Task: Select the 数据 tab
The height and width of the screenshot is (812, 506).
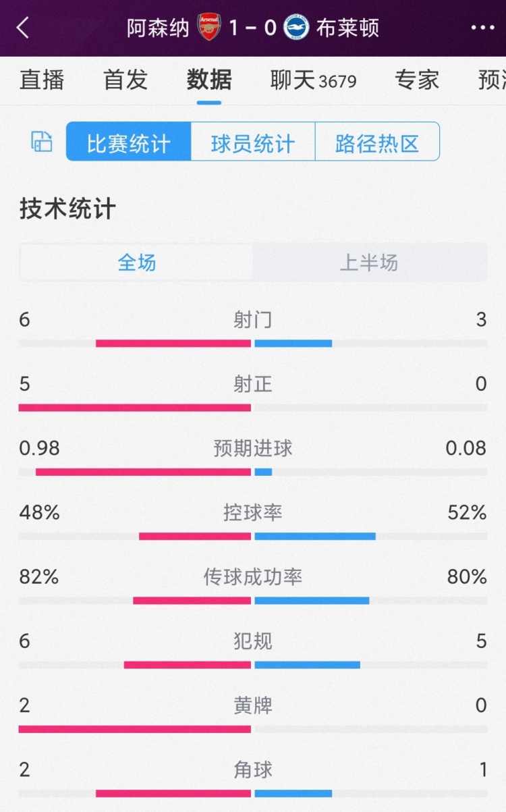Action: [209, 80]
